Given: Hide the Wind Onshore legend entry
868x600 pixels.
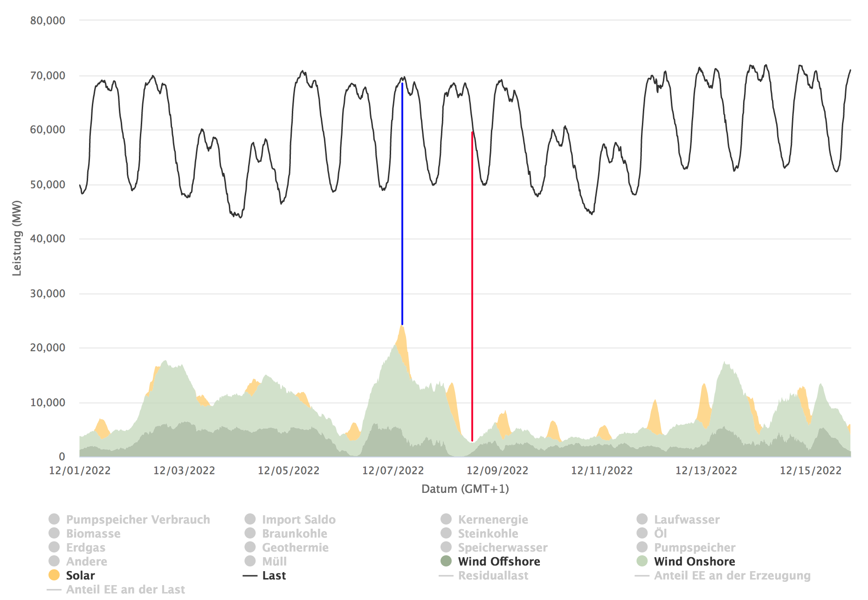Looking at the screenshot, I should pyautogui.click(x=694, y=561).
